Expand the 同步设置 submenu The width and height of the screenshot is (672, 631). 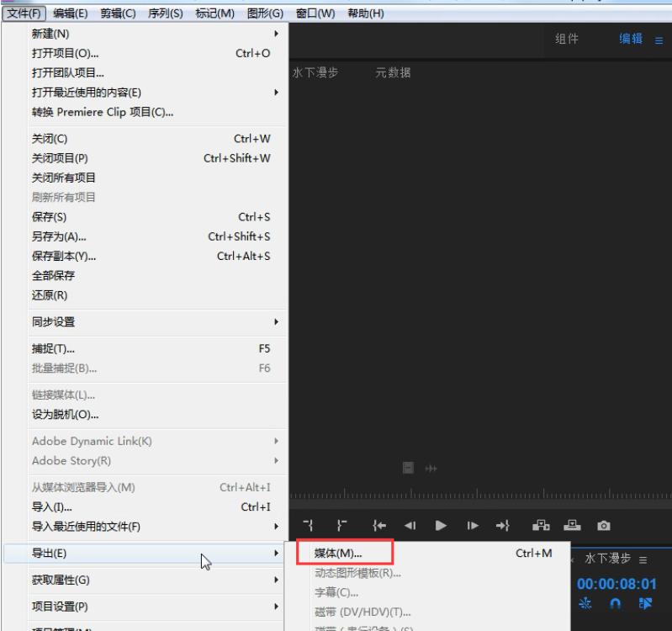pos(277,321)
